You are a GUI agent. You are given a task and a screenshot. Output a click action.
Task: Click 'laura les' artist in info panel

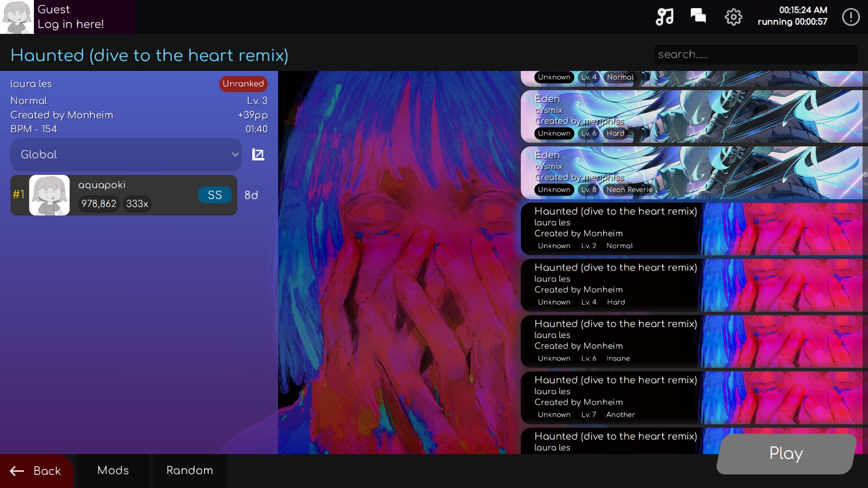click(x=31, y=84)
